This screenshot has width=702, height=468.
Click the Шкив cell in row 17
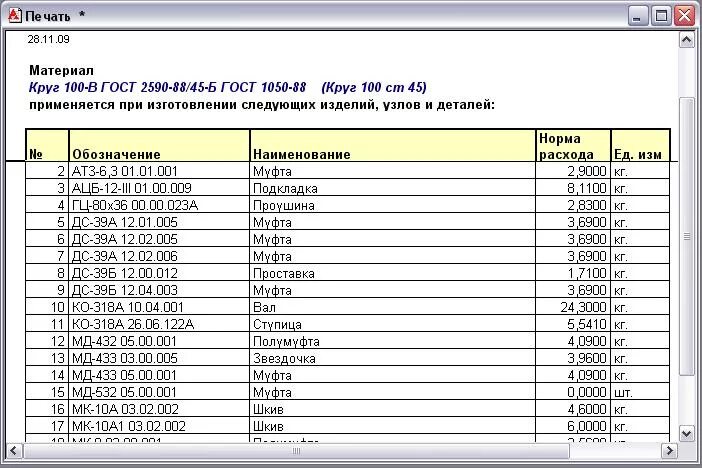tap(393, 426)
